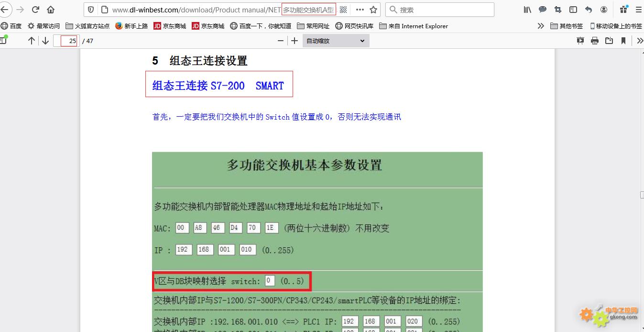The image size is (644, 332).
Task: Open the 新手上路 bookmark
Action: [131, 26]
